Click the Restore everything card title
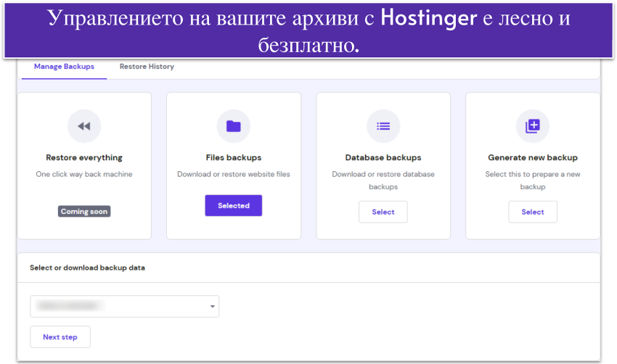This screenshot has height=364, width=617. [x=84, y=157]
